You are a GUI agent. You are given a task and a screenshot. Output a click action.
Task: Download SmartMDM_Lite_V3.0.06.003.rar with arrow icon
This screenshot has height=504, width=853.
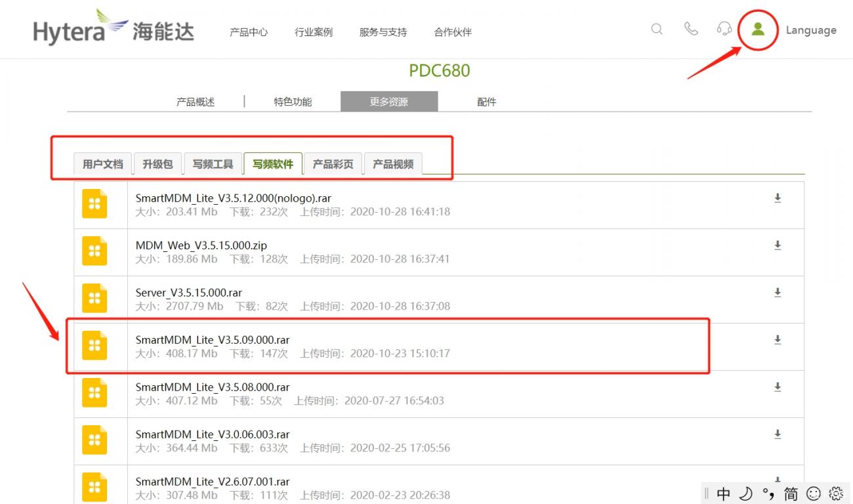(778, 434)
